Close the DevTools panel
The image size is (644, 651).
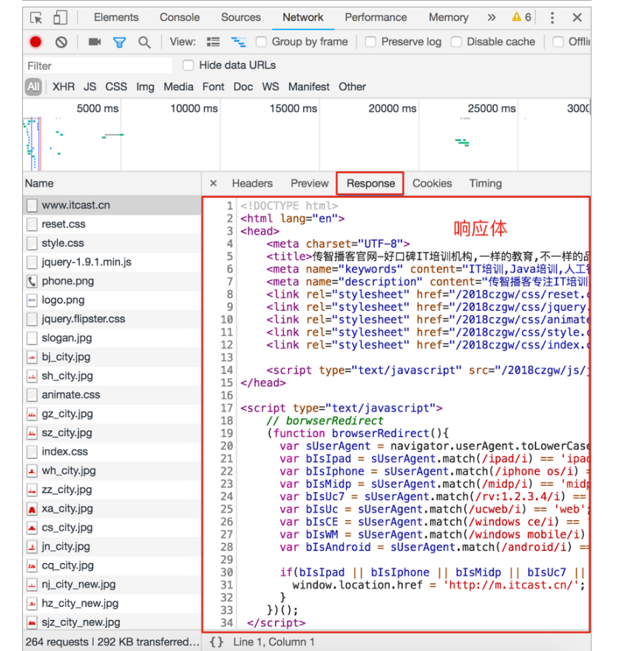point(577,18)
